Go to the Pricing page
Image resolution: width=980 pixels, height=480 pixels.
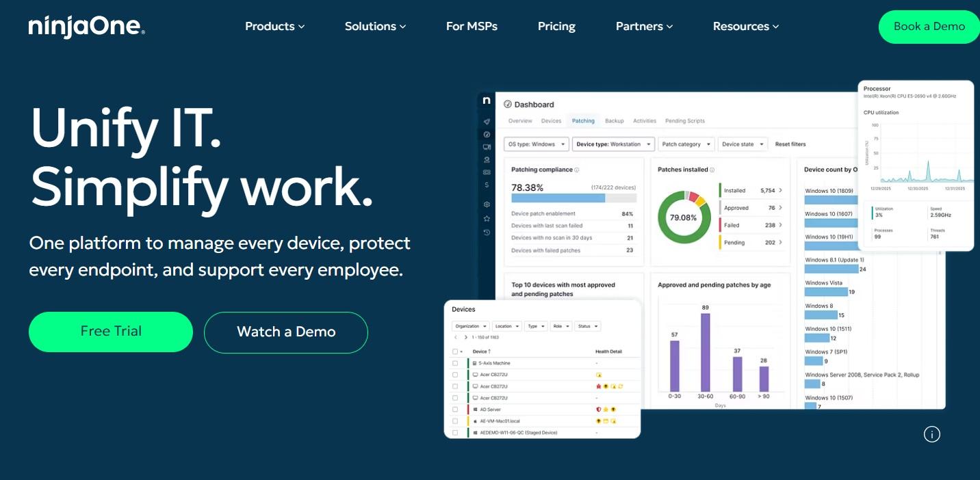pyautogui.click(x=556, y=27)
